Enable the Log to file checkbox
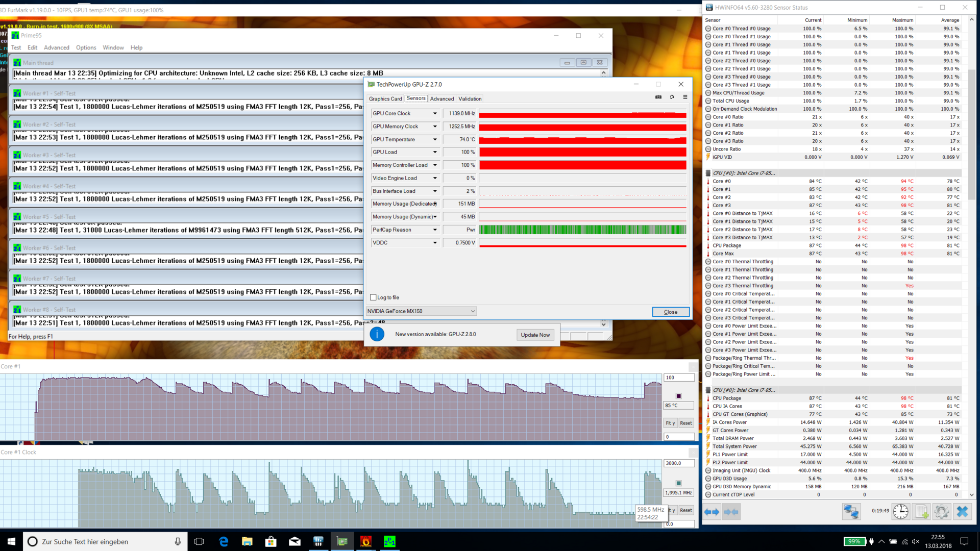Viewport: 980px width, 551px height. [373, 297]
